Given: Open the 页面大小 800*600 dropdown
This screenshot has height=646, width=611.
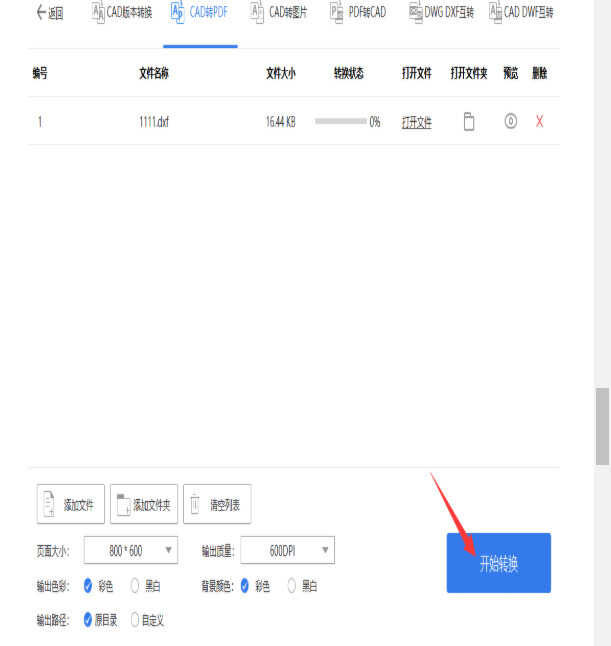Looking at the screenshot, I should tap(131, 550).
